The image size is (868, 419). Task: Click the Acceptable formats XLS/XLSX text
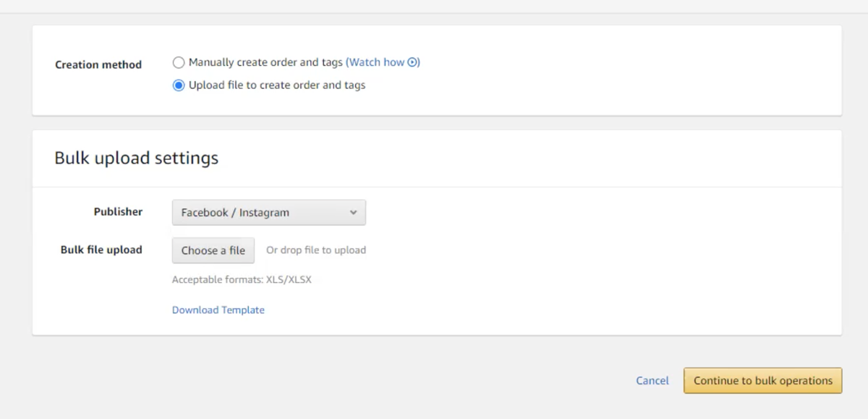point(242,279)
